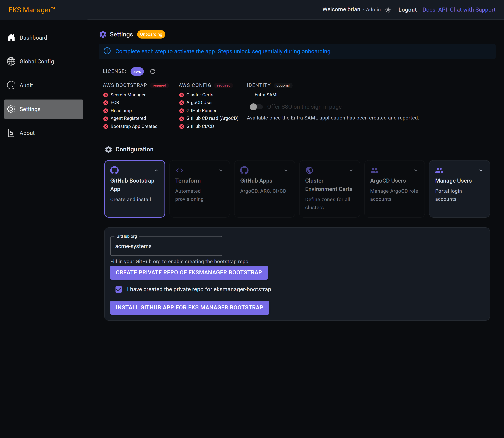Viewport: 504px width, 438px height.
Task: Click the 'required' tag beside AWS Config
Action: [223, 85]
